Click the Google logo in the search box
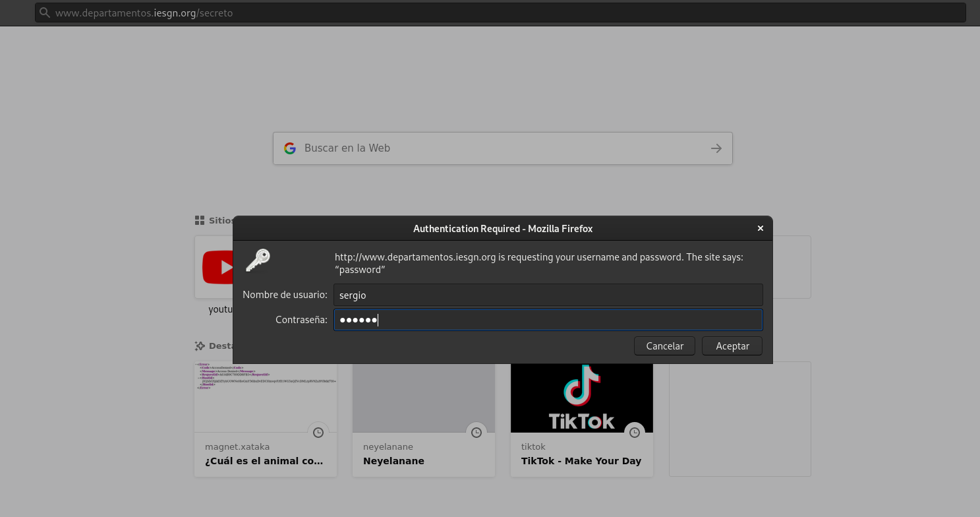 tap(290, 148)
